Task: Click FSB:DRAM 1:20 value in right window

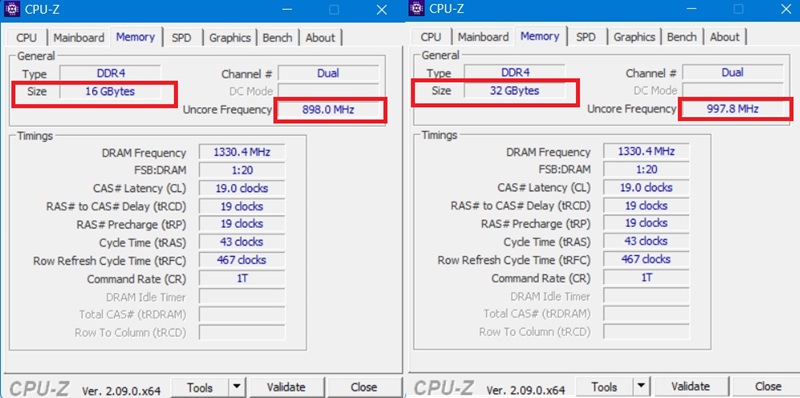Action: pyautogui.click(x=646, y=169)
